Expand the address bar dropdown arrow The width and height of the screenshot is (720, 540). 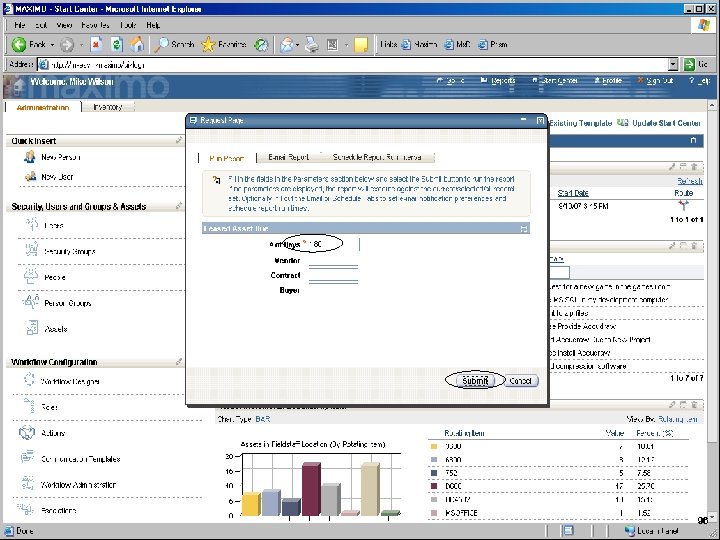click(x=673, y=65)
